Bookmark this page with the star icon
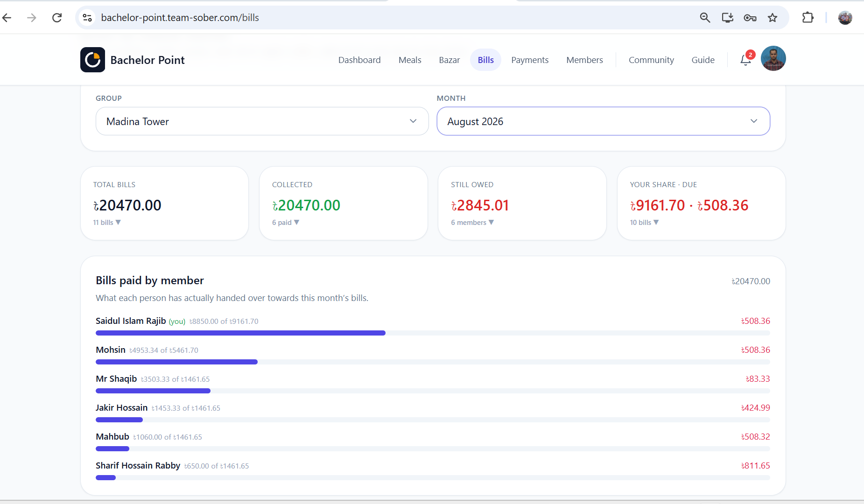 (773, 18)
